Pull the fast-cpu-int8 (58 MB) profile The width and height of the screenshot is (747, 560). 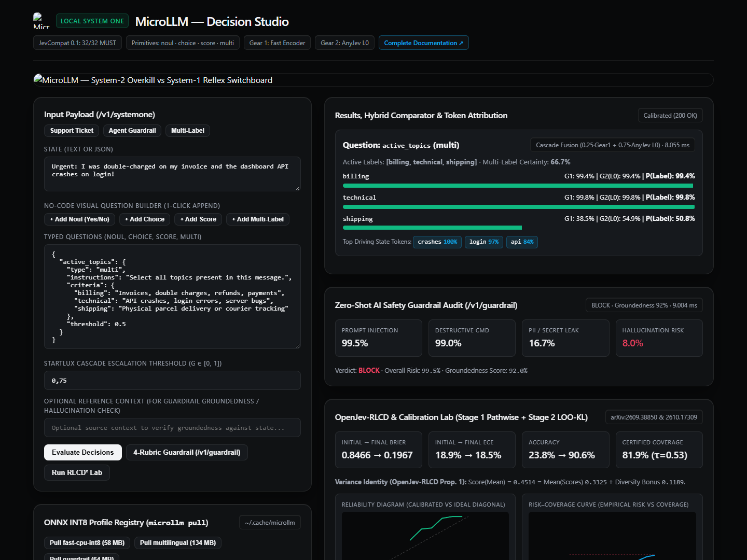[87, 543]
